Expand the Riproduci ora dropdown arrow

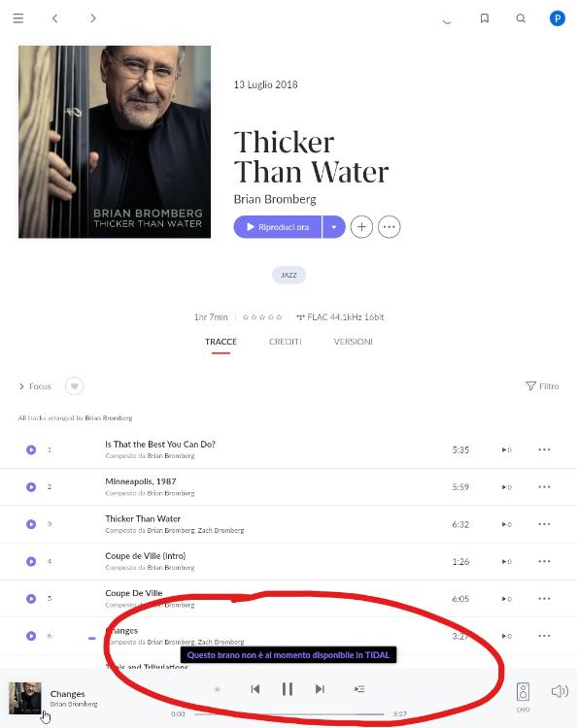coord(333,227)
